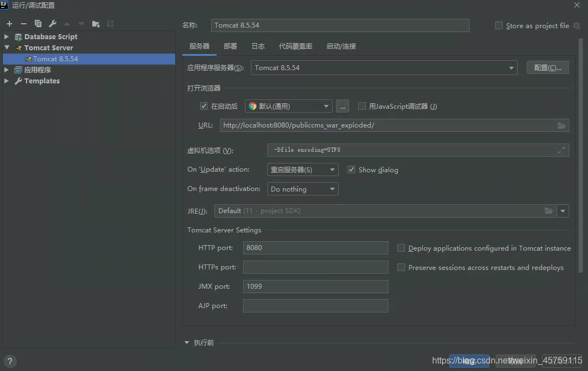Open the settings gear beside Store as project file
Screen dimensions: 588x371
(577, 25)
